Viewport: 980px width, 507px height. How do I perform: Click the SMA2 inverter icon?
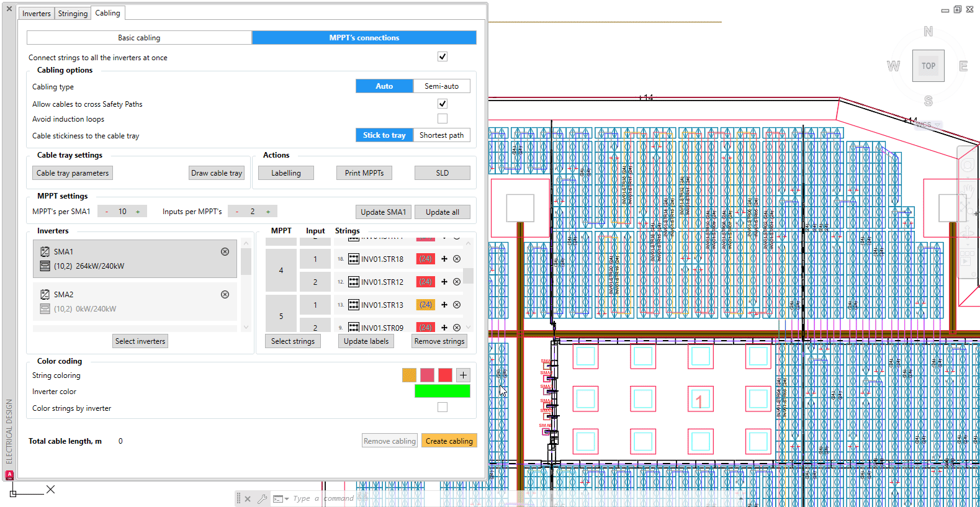(x=45, y=294)
